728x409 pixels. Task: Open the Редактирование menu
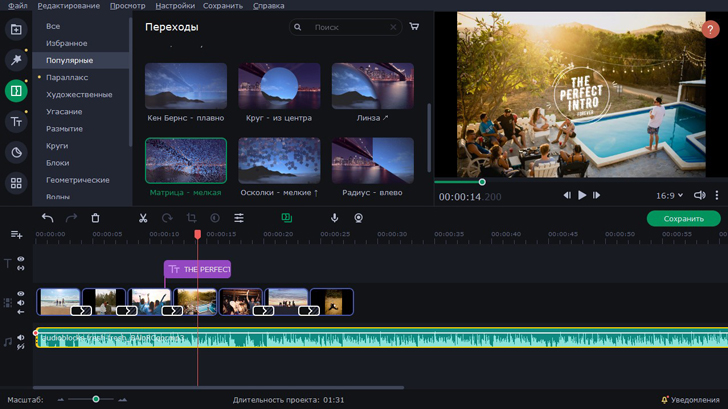click(69, 6)
